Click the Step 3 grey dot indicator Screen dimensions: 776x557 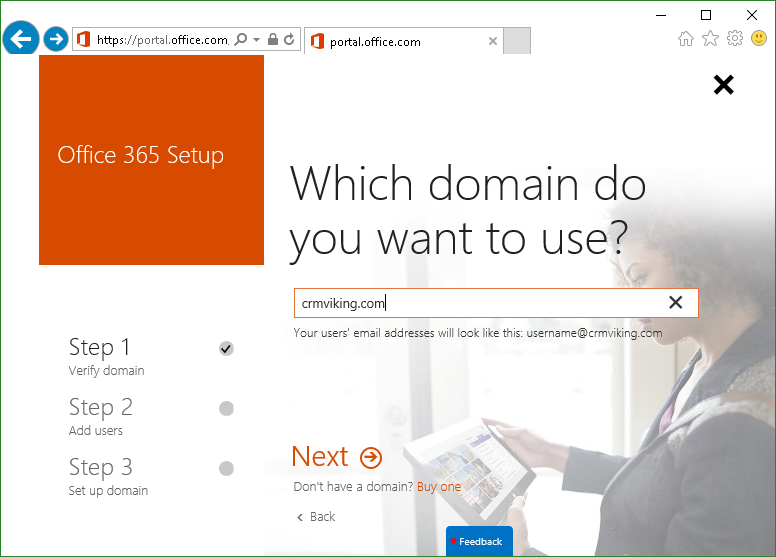point(226,468)
